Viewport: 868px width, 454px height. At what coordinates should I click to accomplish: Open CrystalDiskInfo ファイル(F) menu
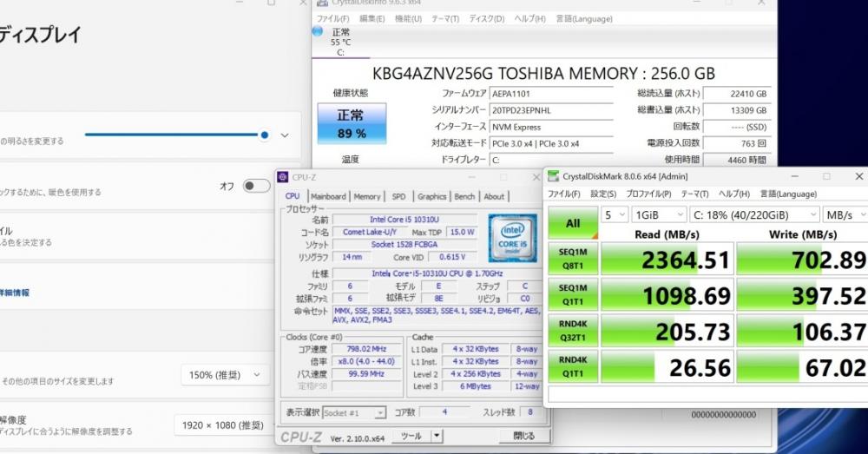(x=332, y=19)
